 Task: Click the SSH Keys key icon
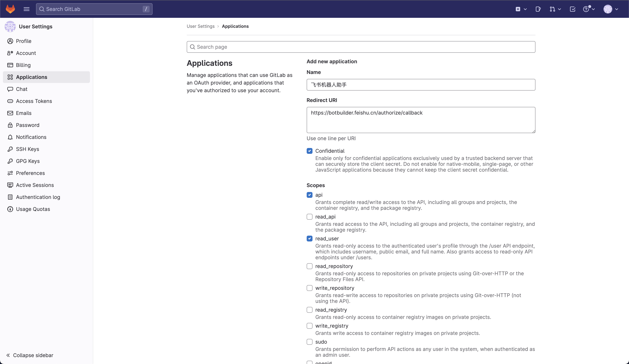(x=10, y=149)
